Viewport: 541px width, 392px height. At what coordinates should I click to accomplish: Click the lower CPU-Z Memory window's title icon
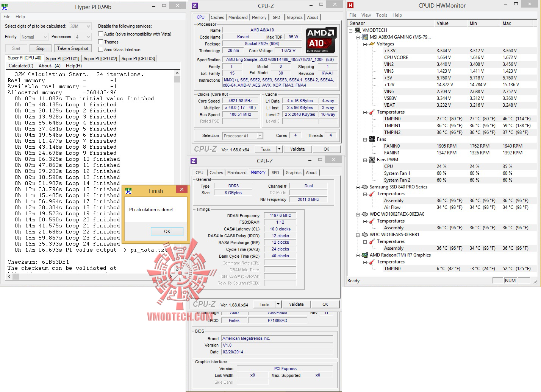coord(194,161)
